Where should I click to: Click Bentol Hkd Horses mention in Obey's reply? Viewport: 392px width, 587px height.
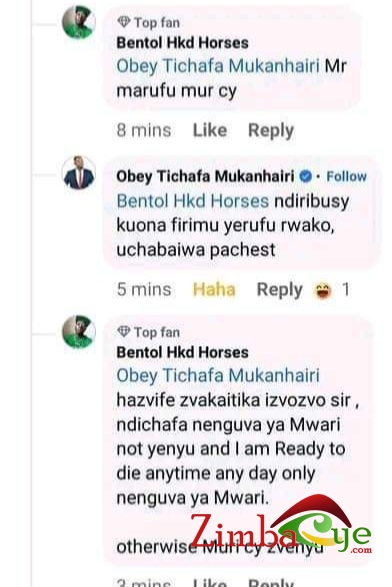point(193,201)
